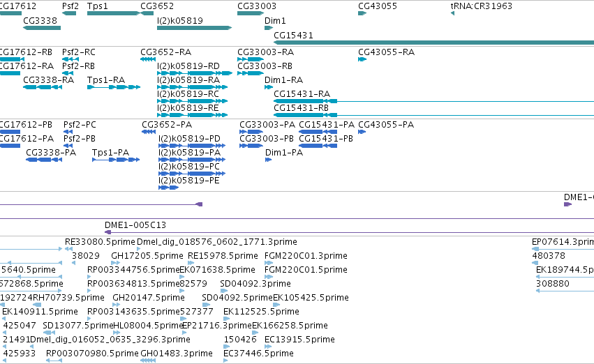This screenshot has height=364, width=594.
Task: Click the RE15978.5prime EST label
Action: (x=223, y=256)
